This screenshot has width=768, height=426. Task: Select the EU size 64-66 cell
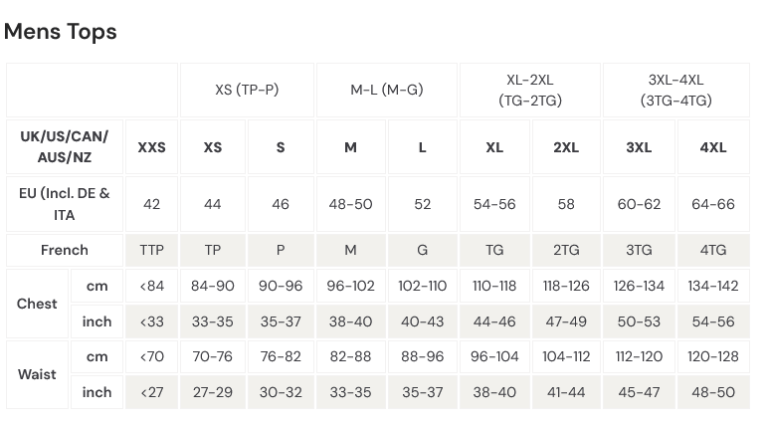coord(712,204)
